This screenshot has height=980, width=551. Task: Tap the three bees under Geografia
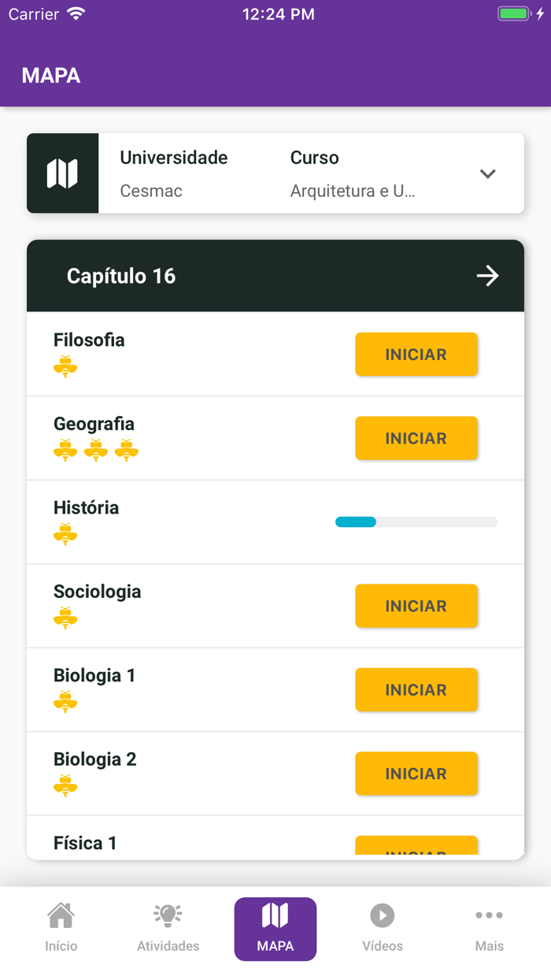[x=96, y=451]
